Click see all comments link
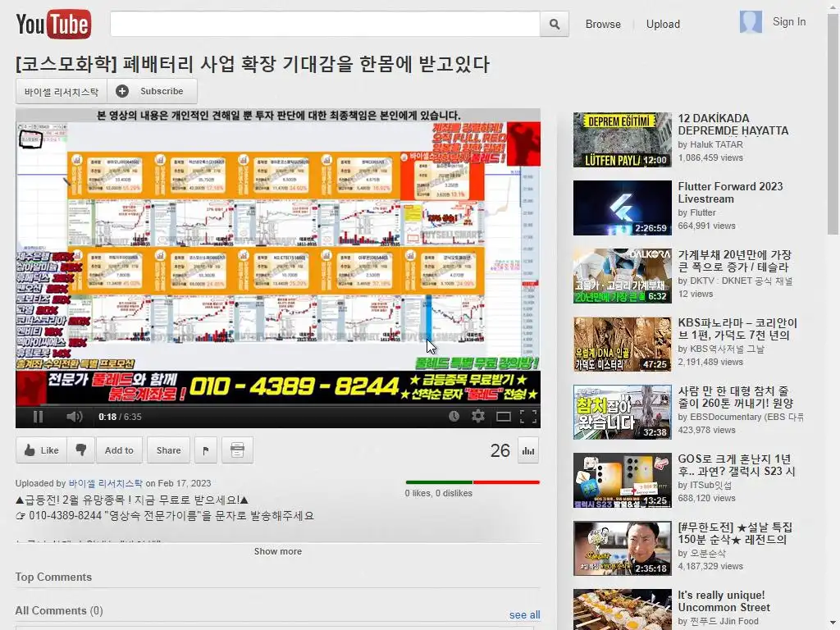The width and height of the screenshot is (840, 630). (x=524, y=615)
